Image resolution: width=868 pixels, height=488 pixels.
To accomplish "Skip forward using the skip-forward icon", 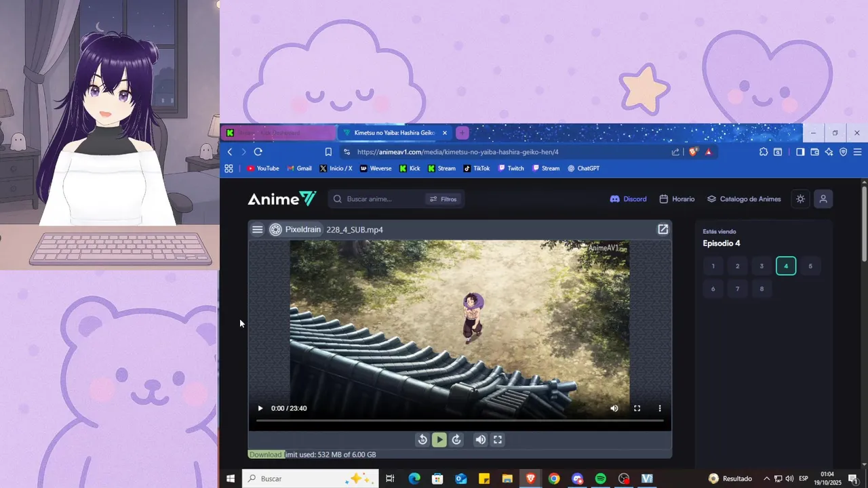I will tap(456, 440).
